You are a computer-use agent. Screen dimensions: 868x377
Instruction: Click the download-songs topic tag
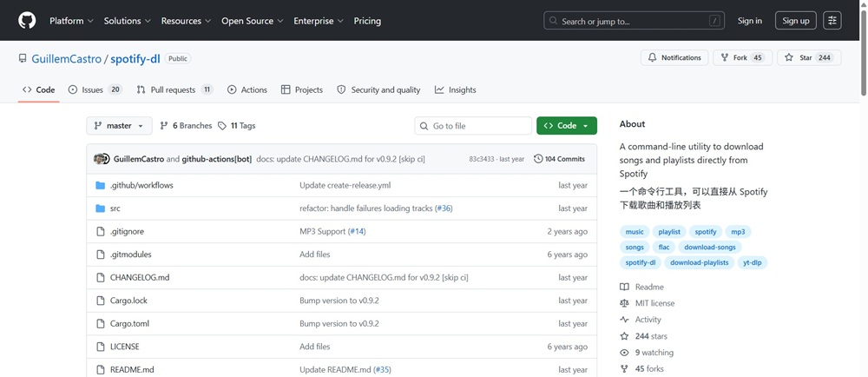(x=710, y=248)
